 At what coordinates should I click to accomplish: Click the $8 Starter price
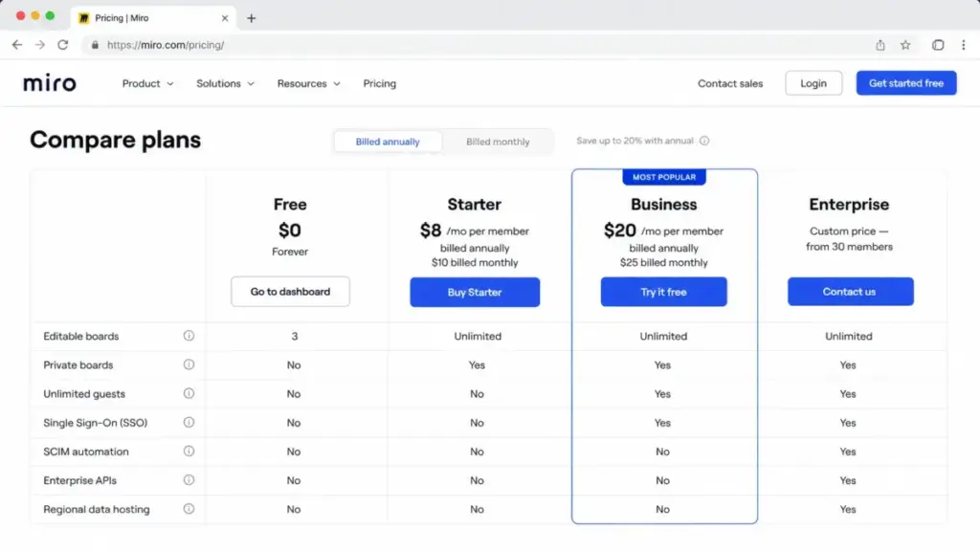click(x=431, y=231)
